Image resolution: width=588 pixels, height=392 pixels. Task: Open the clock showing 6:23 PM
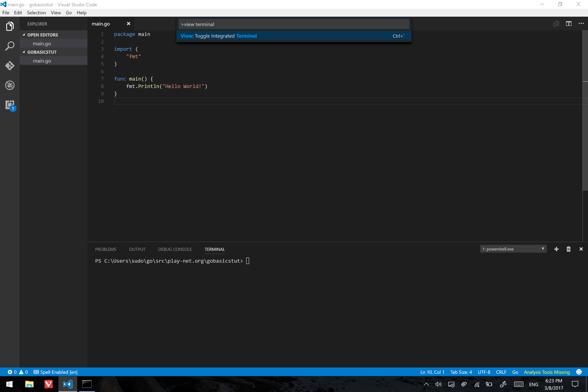(554, 384)
